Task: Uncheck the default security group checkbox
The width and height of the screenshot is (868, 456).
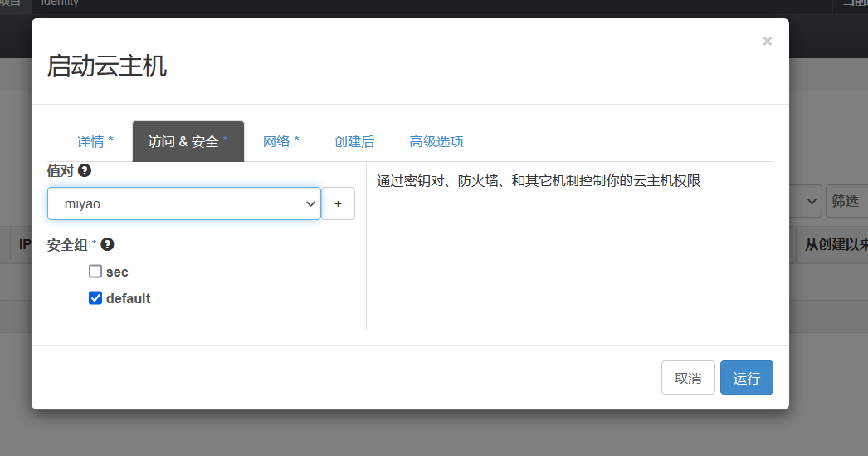Action: tap(95, 298)
